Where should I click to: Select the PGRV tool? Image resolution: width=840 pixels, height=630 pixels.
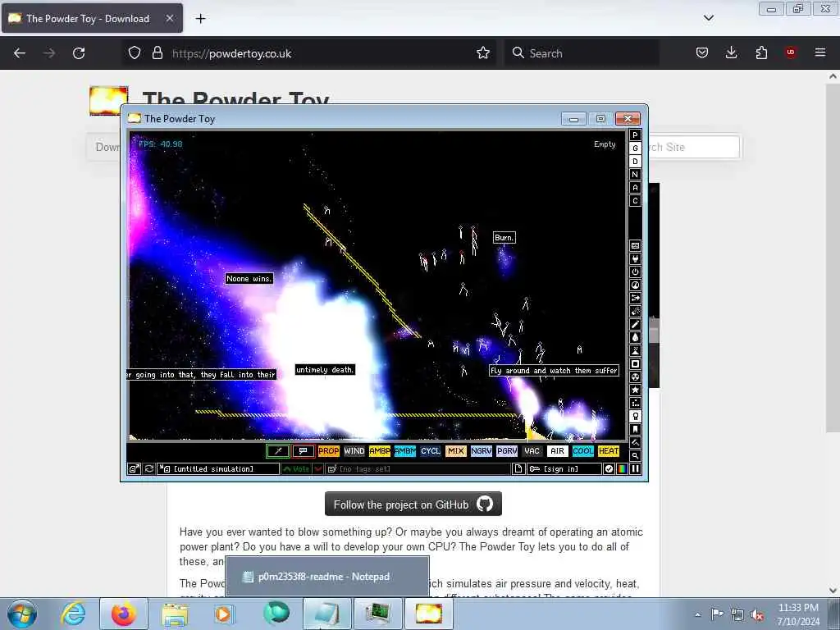point(507,451)
